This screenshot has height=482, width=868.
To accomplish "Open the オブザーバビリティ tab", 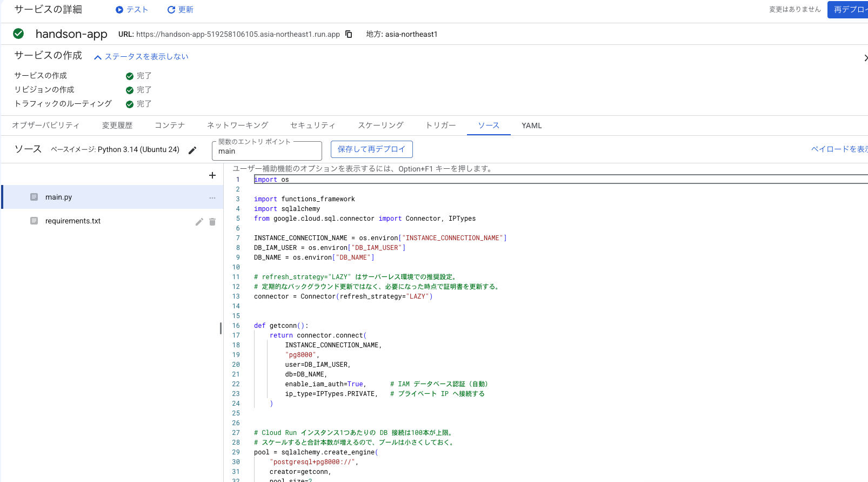I will click(46, 125).
